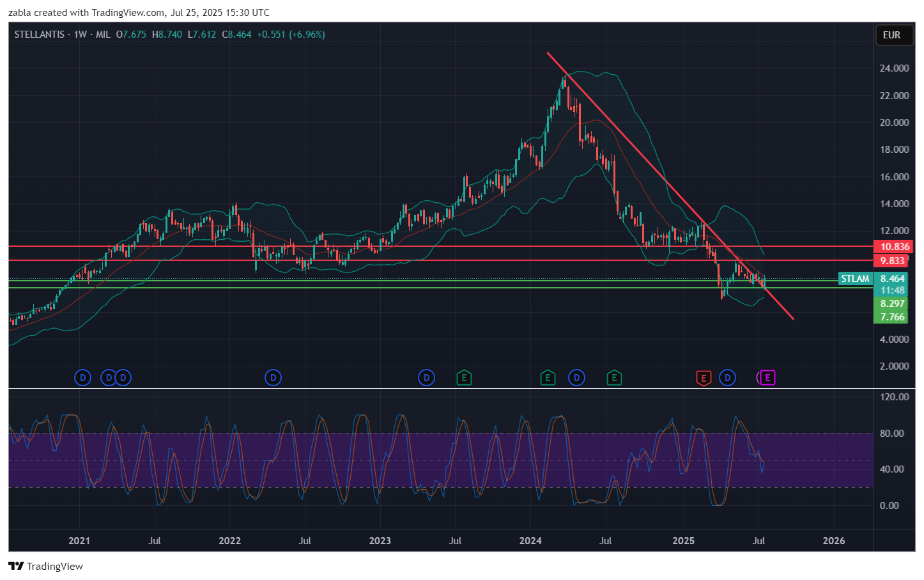The width and height of the screenshot is (924, 580).
Task: Open the green earnings E marker after July 2024
Action: tap(614, 378)
